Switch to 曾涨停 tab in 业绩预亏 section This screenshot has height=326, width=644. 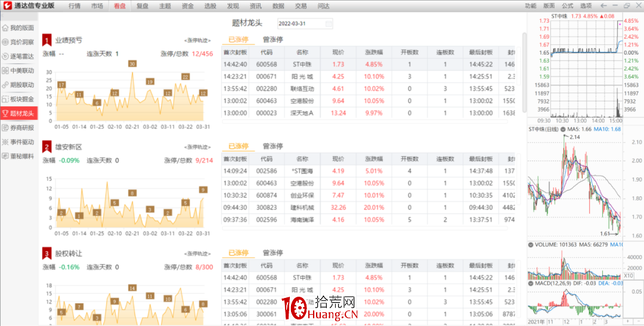(273, 40)
